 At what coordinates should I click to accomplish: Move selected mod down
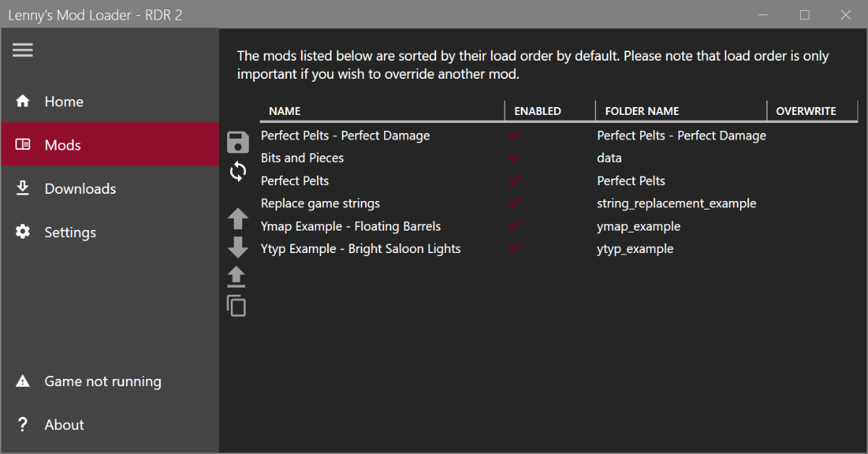tap(238, 248)
